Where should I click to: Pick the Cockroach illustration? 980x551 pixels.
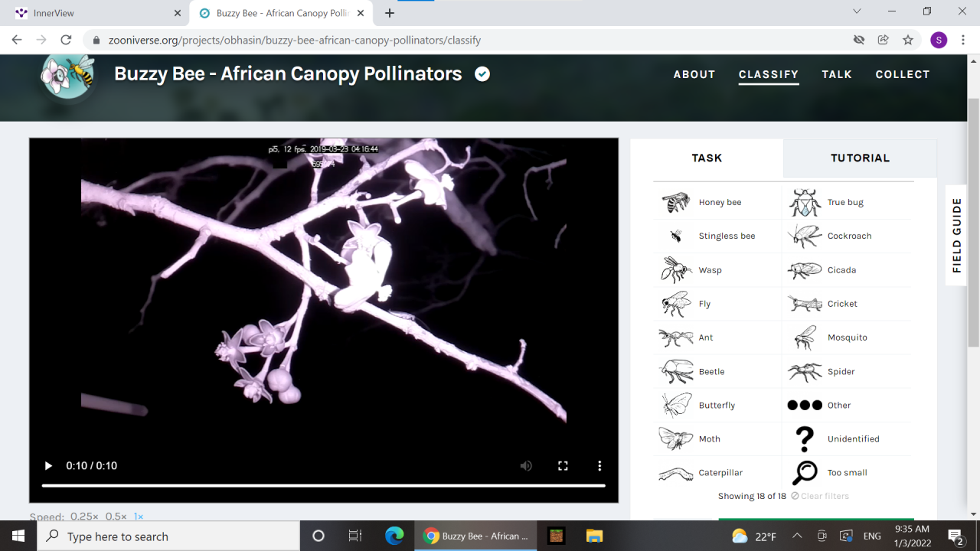pos(805,236)
